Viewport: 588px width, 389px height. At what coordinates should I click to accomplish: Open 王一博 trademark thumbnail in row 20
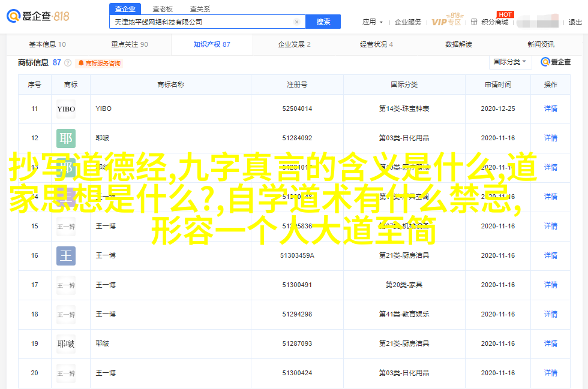click(x=66, y=373)
